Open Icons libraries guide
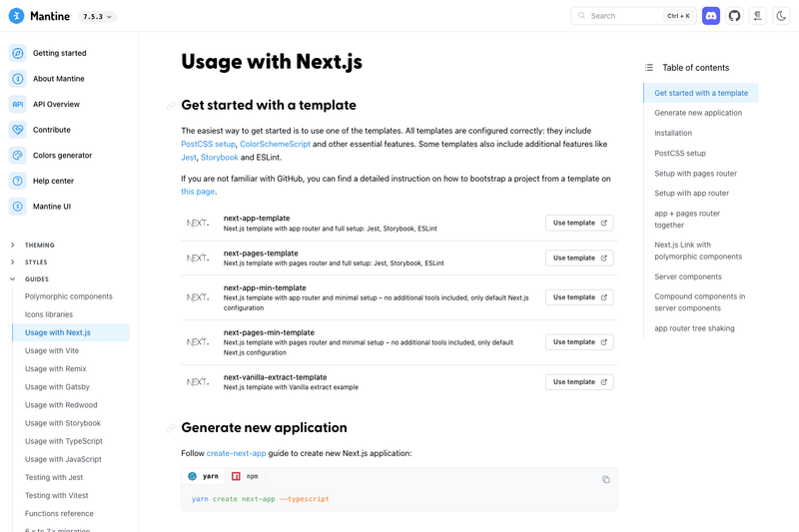Screen dimensions: 799x532 49,314
